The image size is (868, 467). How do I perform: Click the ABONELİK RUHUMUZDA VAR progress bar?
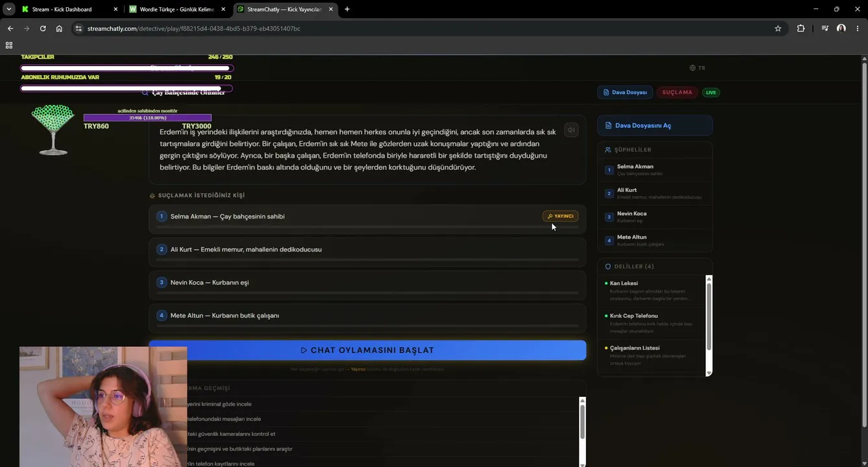126,88
